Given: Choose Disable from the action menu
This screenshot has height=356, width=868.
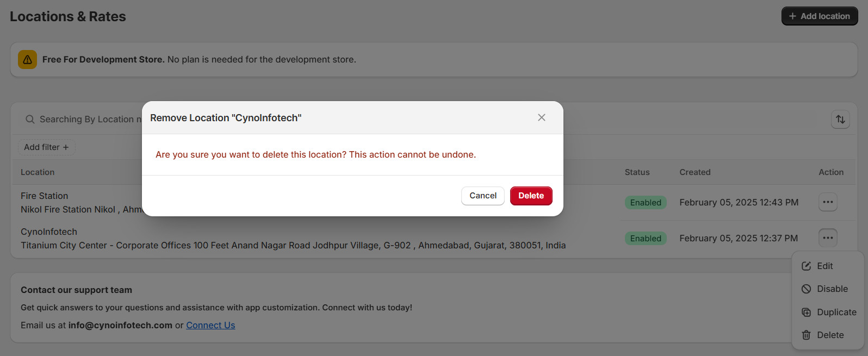Looking at the screenshot, I should 828,289.
